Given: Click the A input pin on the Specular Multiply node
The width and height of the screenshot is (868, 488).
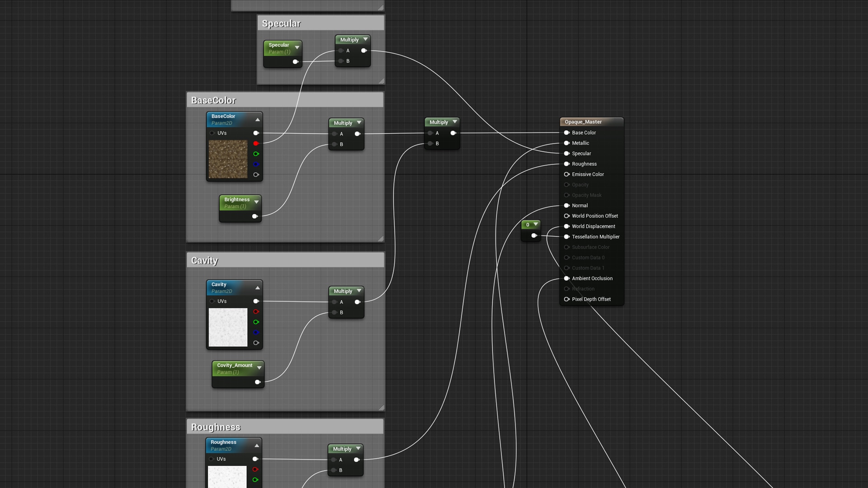Looking at the screenshot, I should [x=340, y=51].
